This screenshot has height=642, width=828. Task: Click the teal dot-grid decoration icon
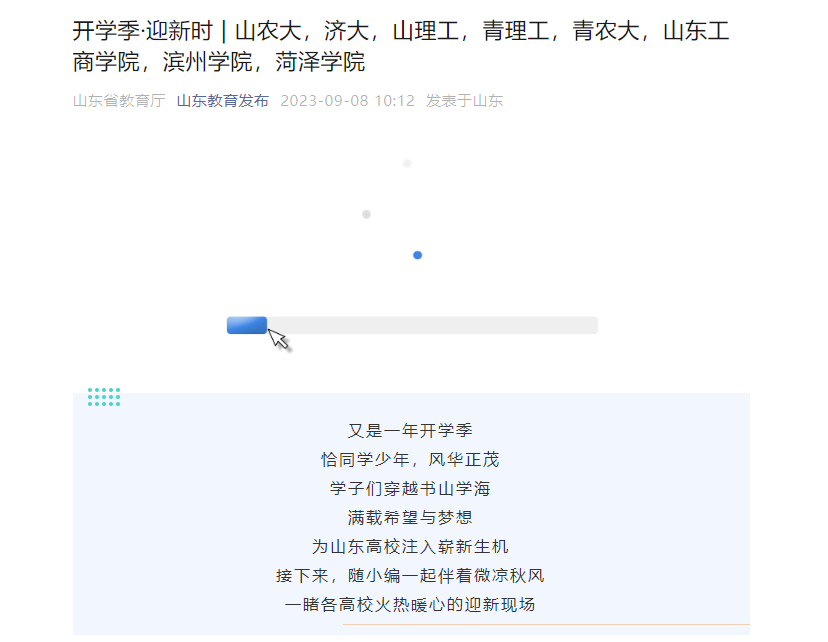[104, 397]
